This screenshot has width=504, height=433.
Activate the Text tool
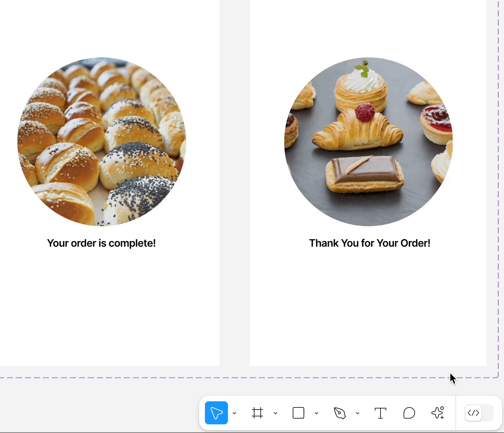pyautogui.click(x=380, y=413)
